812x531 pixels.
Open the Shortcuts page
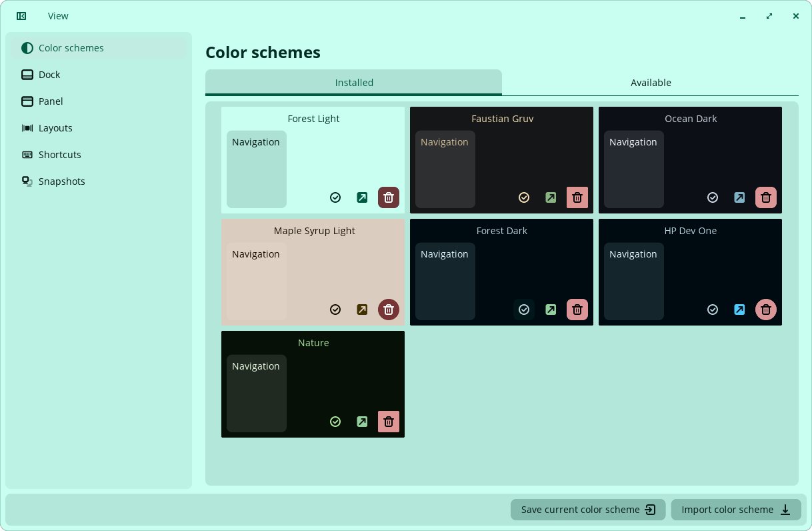[99, 155]
